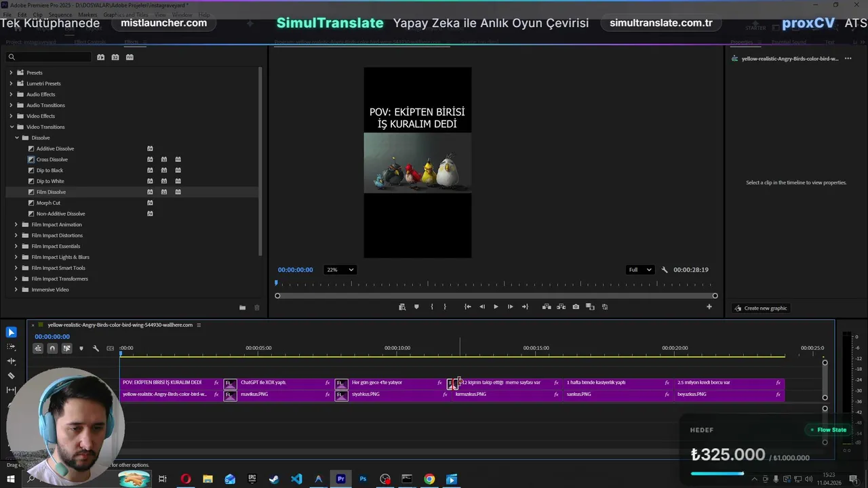
Task: Collapse the Dissolve folder
Action: point(16,138)
